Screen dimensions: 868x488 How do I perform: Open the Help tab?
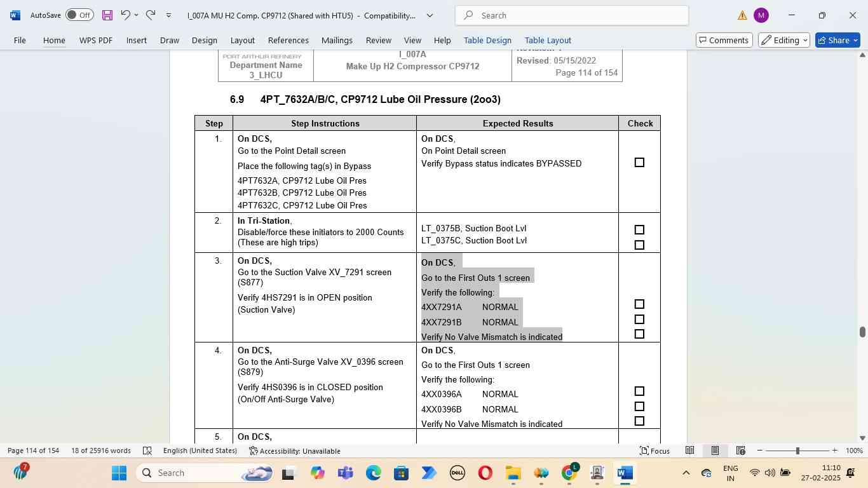(x=442, y=40)
